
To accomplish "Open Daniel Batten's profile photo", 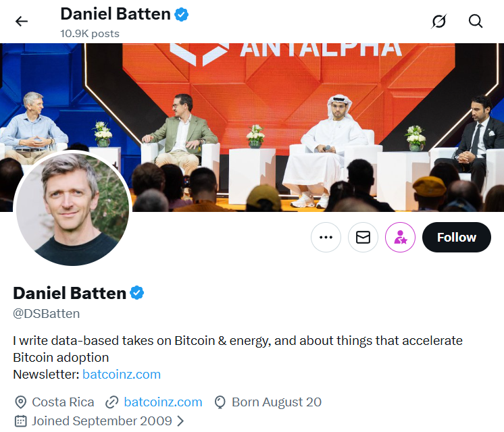I will [72, 209].
